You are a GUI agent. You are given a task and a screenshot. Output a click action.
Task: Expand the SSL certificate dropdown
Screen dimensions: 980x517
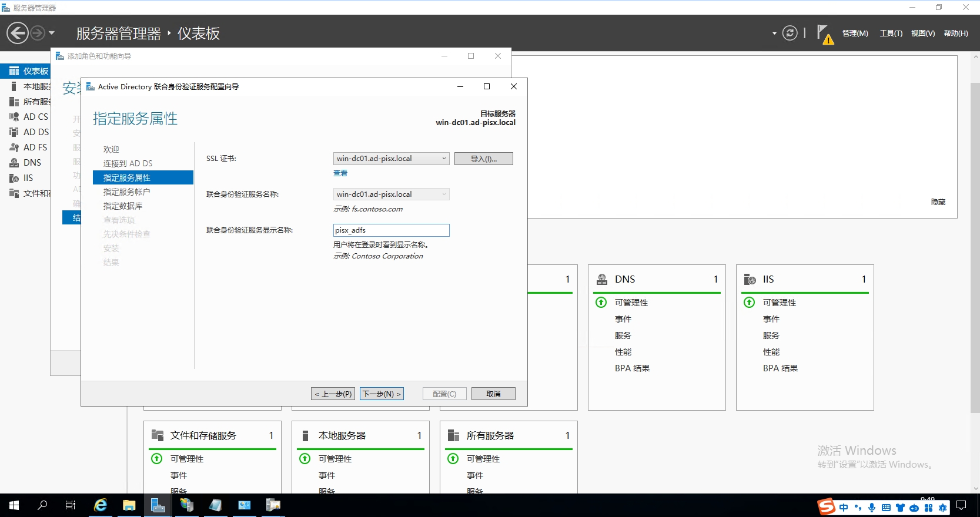444,159
